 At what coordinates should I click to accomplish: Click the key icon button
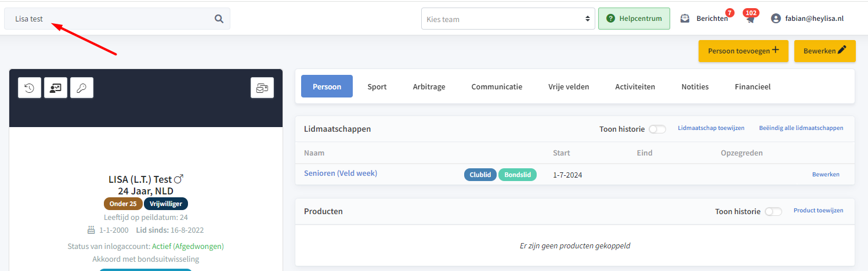[x=82, y=88]
